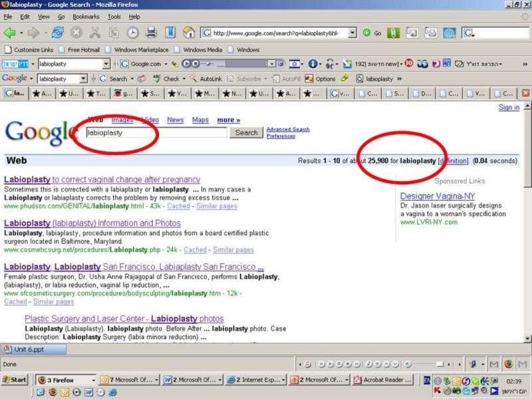Click the Print icon in toolbar
This screenshot has height=399, width=532.
[x=152, y=33]
